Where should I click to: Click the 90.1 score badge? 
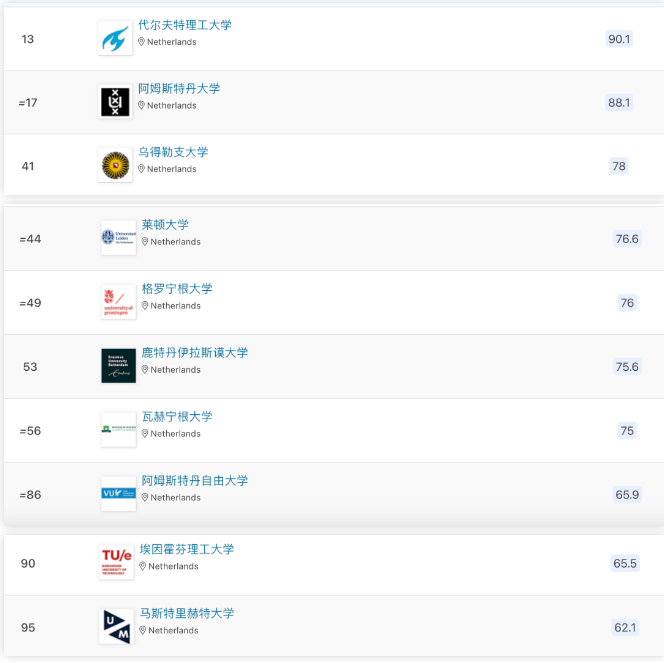(619, 39)
